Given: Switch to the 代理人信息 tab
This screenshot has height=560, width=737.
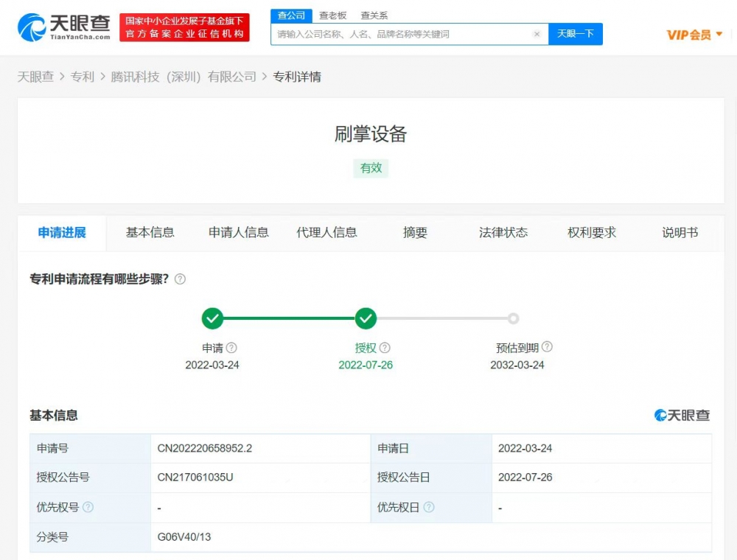Looking at the screenshot, I should point(326,233).
